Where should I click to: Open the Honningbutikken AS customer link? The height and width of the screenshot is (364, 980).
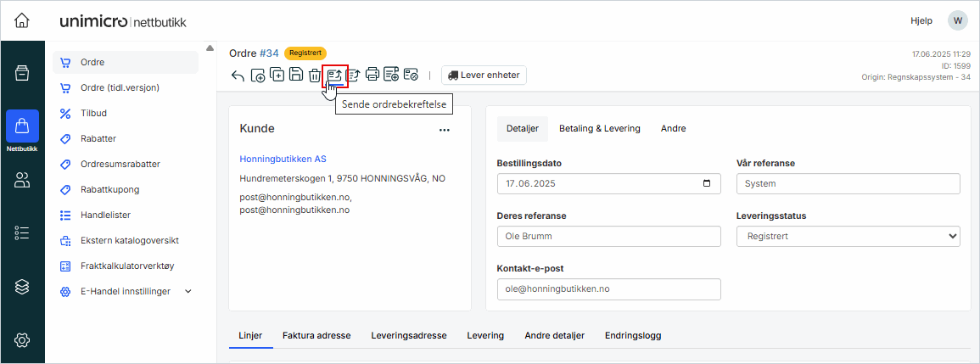tap(283, 159)
